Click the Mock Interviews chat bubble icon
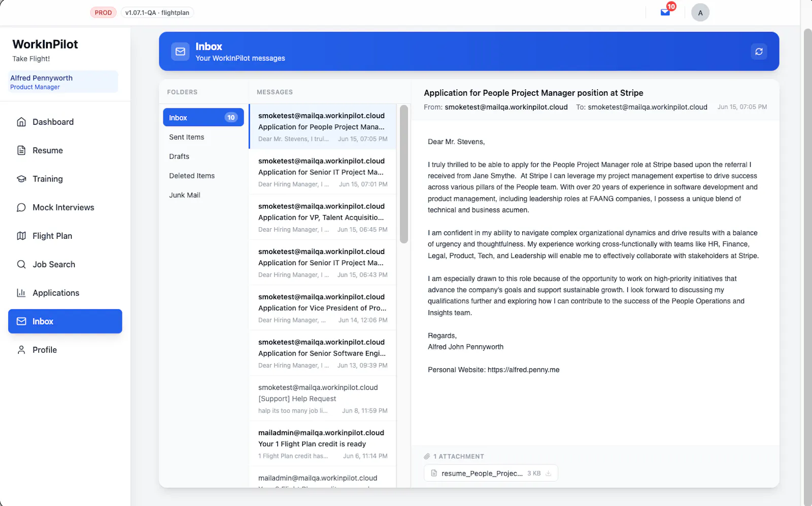The height and width of the screenshot is (506, 812). tap(21, 207)
